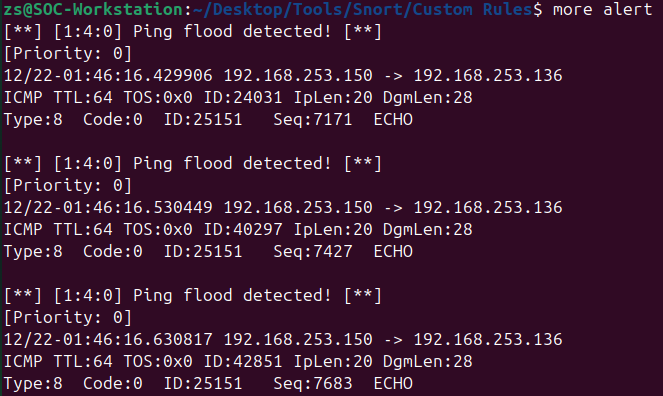663x396 pixels.
Task: Click the Seq:7171 sequence number
Action: click(x=313, y=120)
